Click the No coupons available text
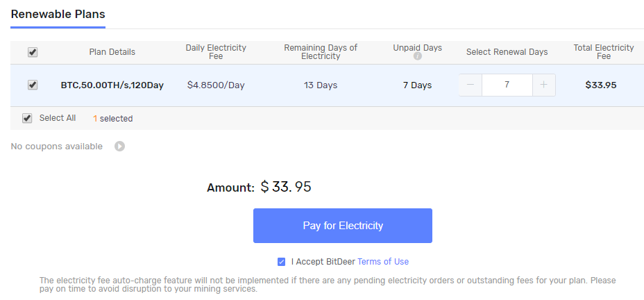 pos(57,147)
